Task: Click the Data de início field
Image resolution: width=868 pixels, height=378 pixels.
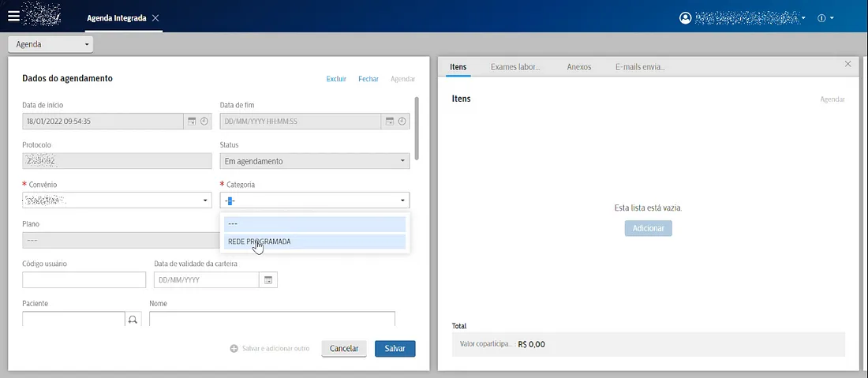Action: pyautogui.click(x=103, y=122)
